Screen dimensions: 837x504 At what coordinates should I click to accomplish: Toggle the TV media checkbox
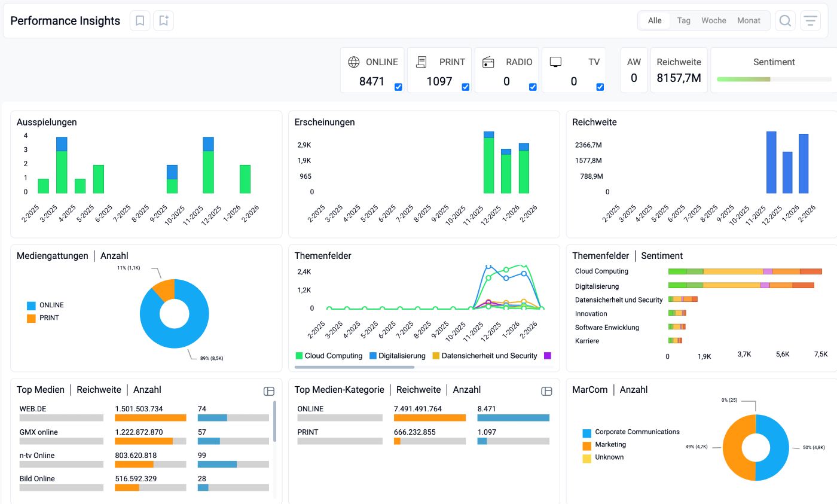click(x=600, y=87)
